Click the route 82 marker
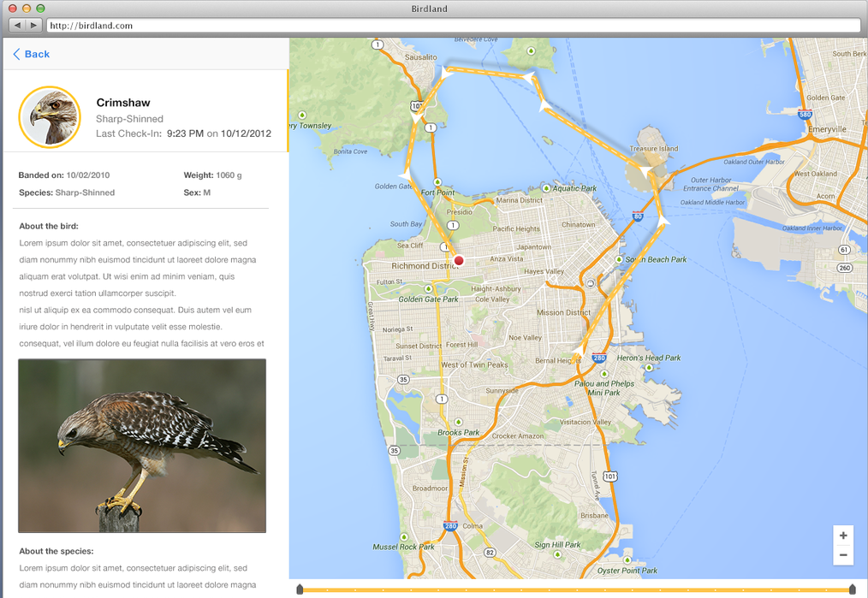868x598 pixels. click(x=490, y=552)
